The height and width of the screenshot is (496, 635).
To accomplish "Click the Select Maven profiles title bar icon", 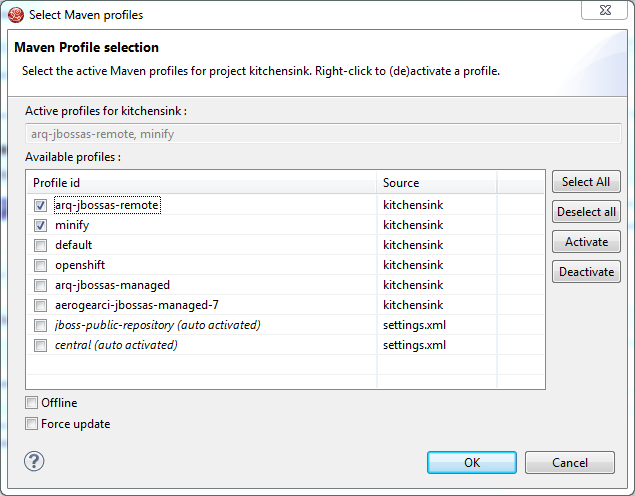I will [x=14, y=14].
